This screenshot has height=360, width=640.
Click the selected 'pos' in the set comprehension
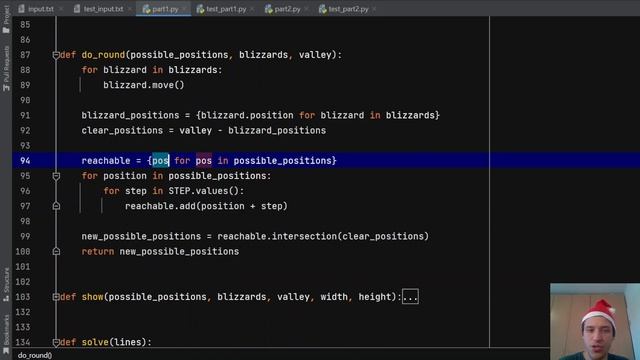coord(160,161)
